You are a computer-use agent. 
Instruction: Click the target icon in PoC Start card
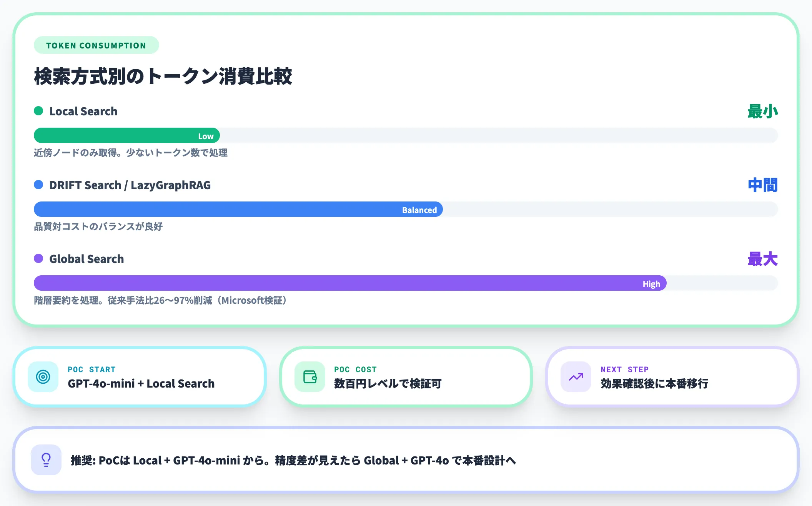click(x=43, y=377)
